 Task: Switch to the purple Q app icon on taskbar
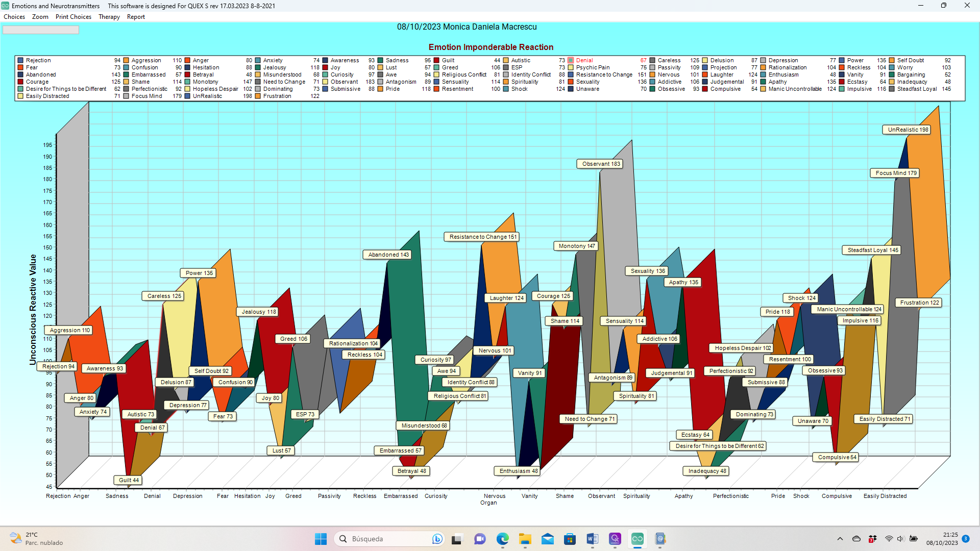click(x=615, y=539)
